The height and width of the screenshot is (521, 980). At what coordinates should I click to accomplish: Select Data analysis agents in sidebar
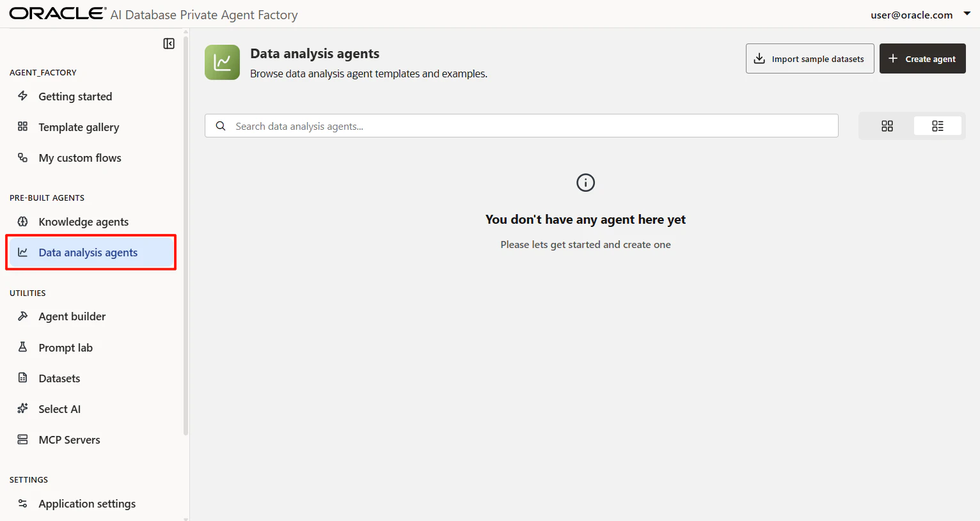[x=91, y=252]
